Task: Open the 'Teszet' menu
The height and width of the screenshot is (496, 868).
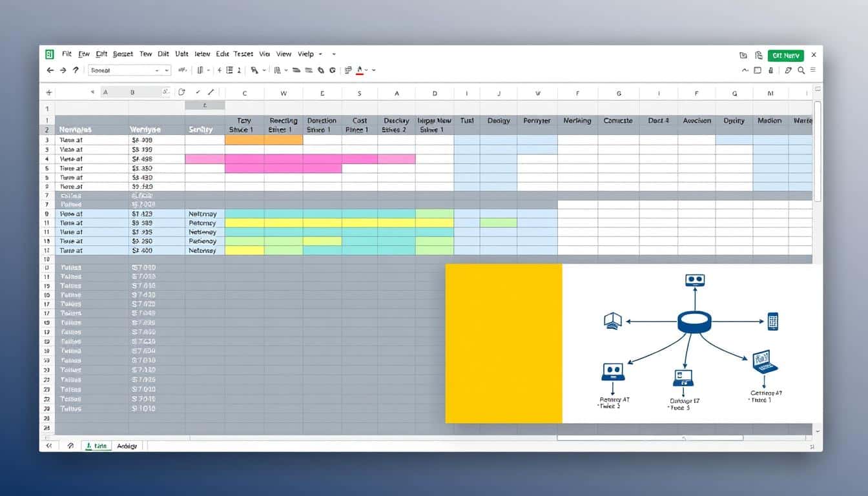Action: coord(243,55)
